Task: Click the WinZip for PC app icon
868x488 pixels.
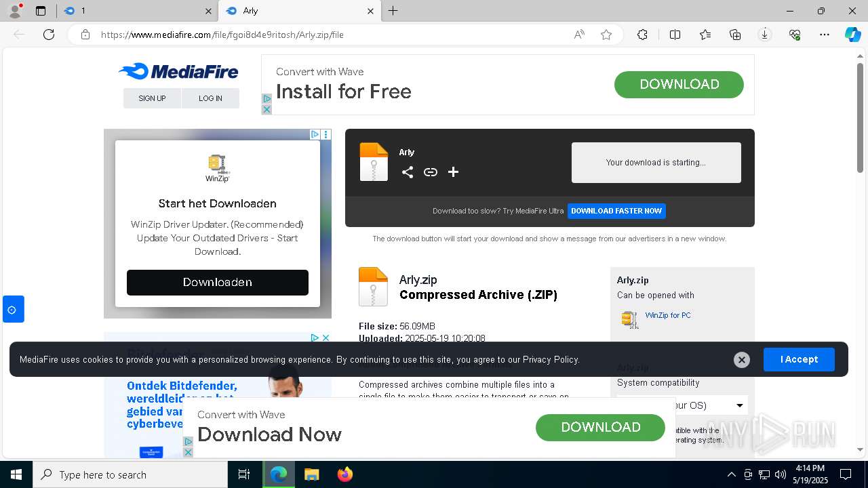Action: coord(630,319)
